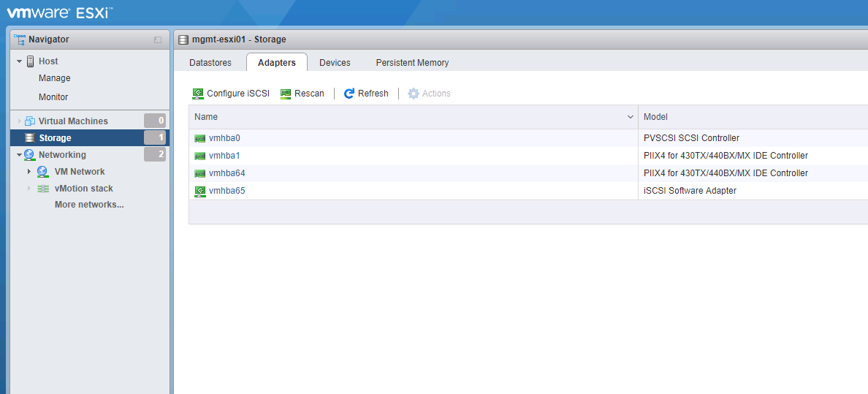Collapse the Networking tree section
Screen dimensions: 868x394
coord(19,155)
